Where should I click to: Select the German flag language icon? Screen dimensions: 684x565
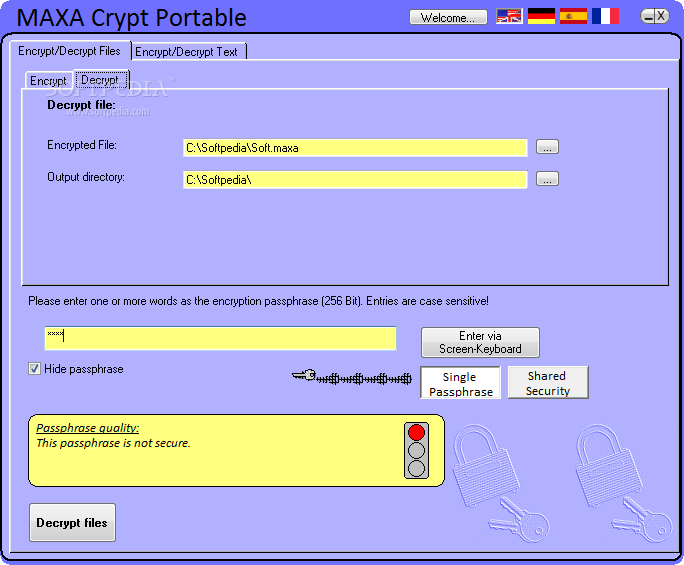[541, 17]
